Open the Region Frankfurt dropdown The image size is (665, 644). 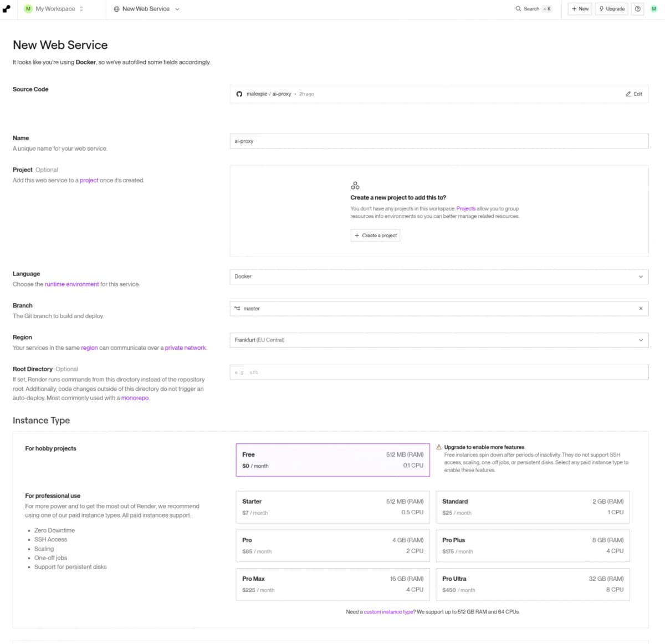pyautogui.click(x=439, y=340)
